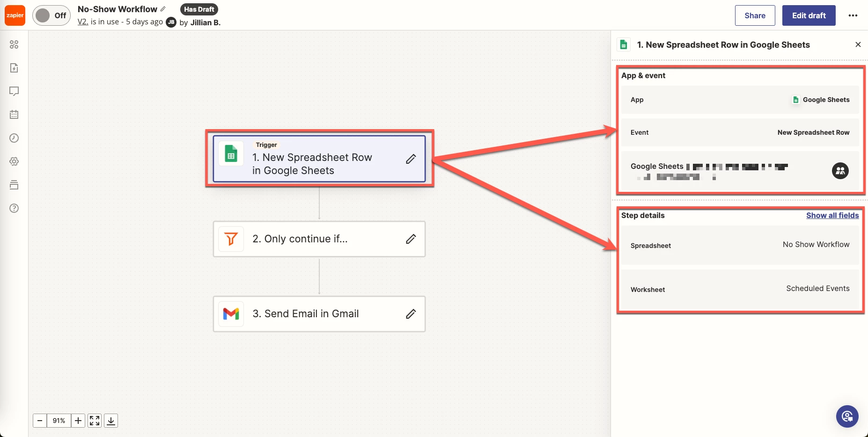Click the Step details section heading
868x437 pixels.
(x=643, y=215)
